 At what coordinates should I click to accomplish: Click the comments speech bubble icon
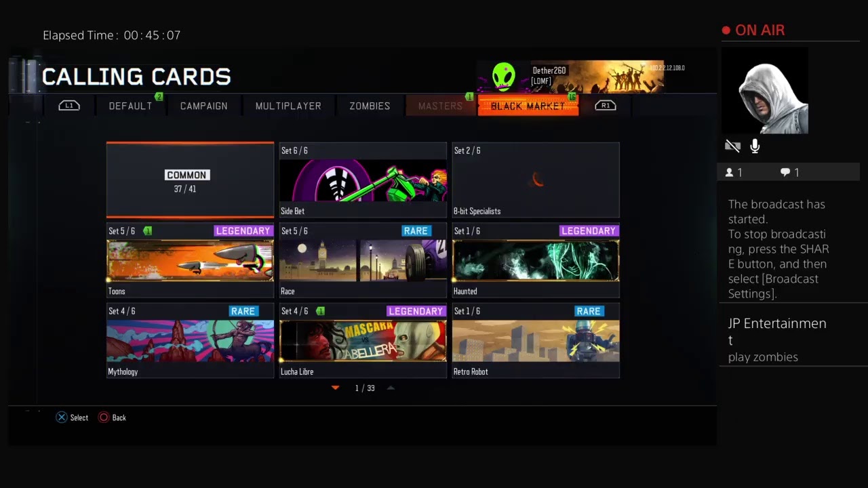tap(785, 173)
